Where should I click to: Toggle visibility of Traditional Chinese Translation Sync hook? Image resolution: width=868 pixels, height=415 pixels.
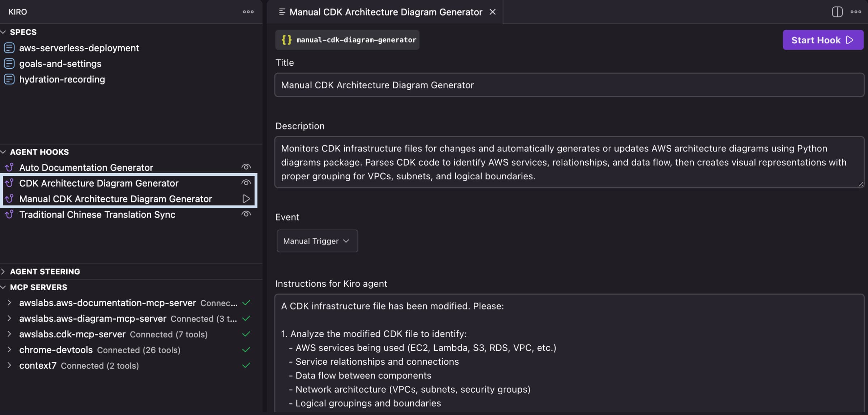[x=246, y=214]
